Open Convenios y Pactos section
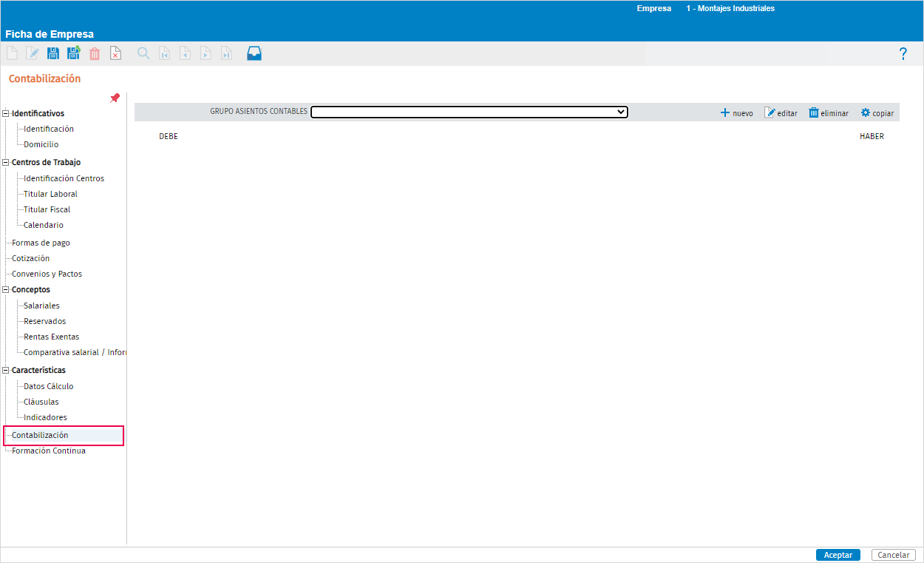 click(47, 274)
